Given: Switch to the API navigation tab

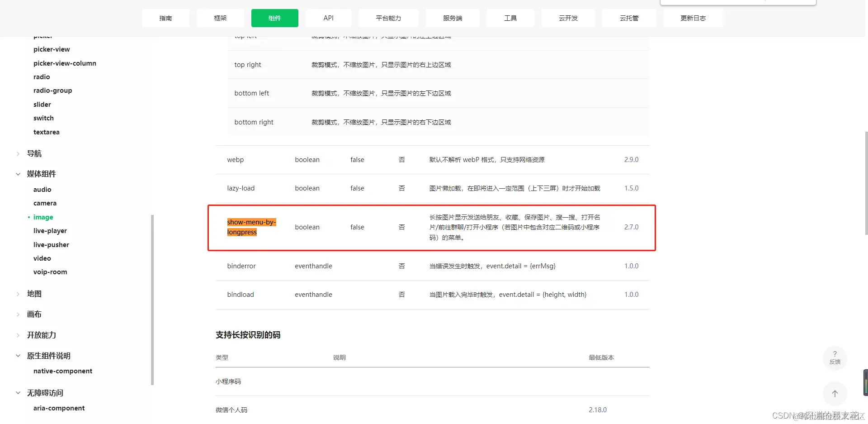Looking at the screenshot, I should [329, 18].
